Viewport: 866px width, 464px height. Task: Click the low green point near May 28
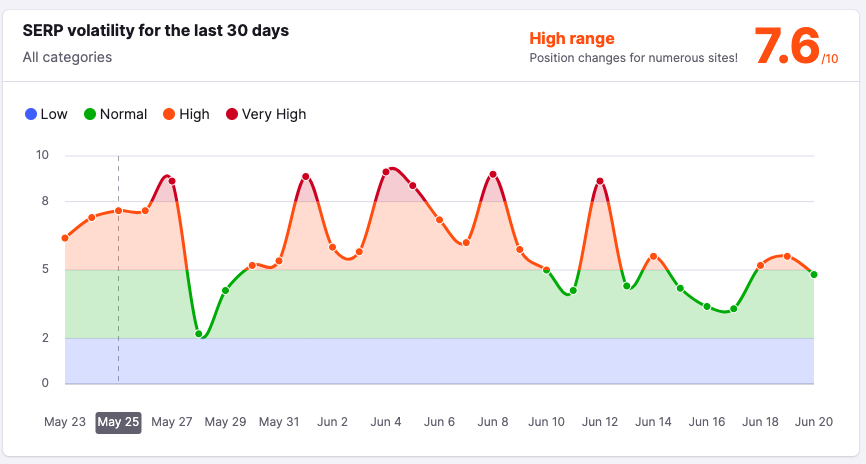click(199, 334)
